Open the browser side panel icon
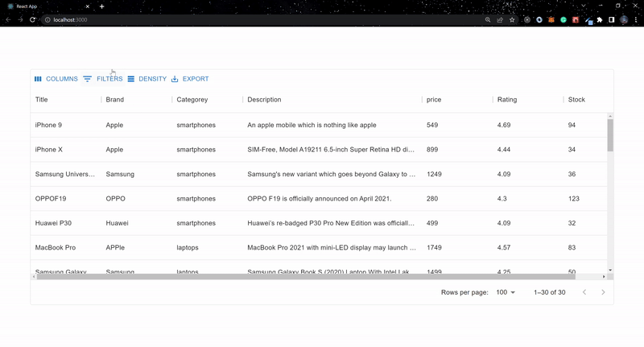The image size is (644, 347). pos(612,19)
